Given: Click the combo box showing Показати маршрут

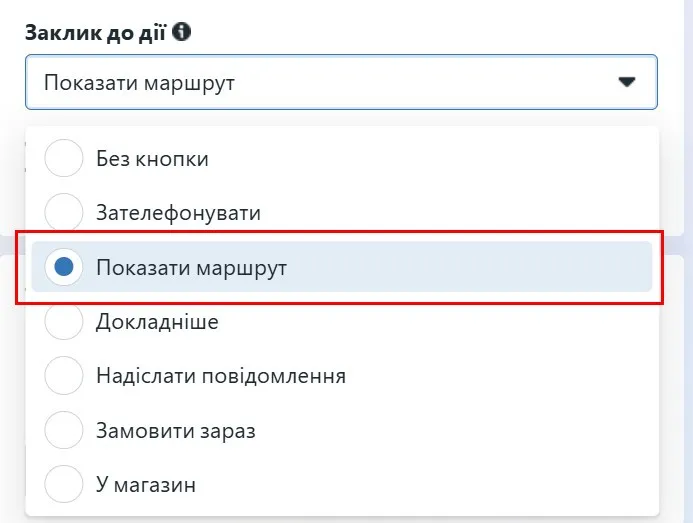Looking at the screenshot, I should (x=300, y=82).
